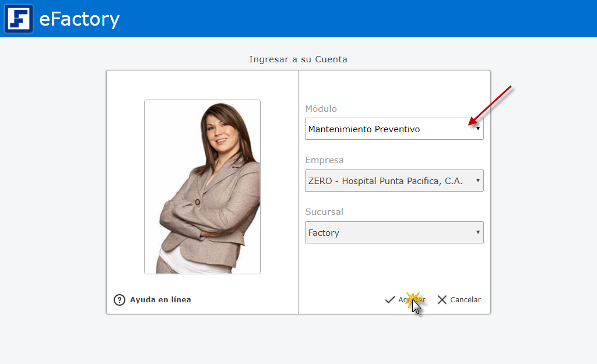Screen dimensions: 597x364
Task: Click the Empresa dropdown arrow
Action: point(478,181)
